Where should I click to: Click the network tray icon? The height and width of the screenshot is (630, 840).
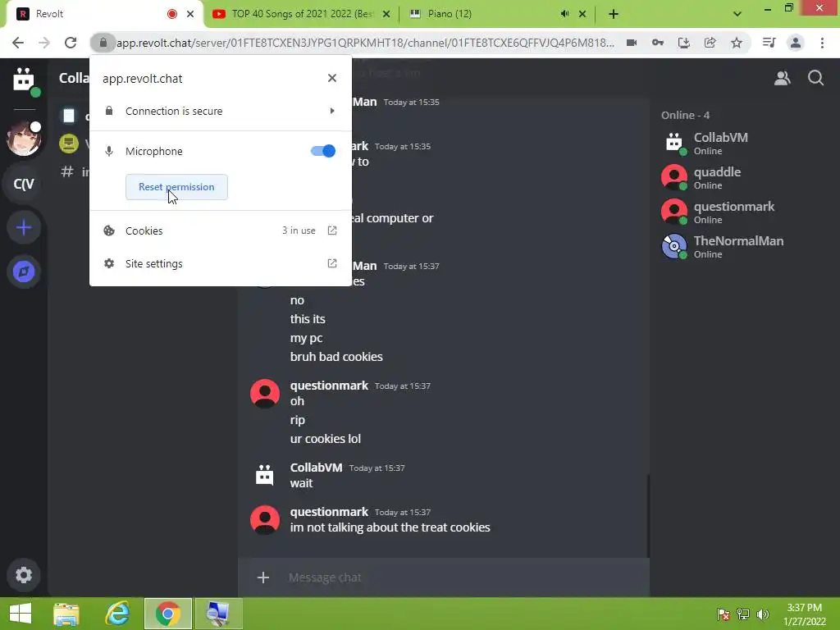[x=743, y=614]
